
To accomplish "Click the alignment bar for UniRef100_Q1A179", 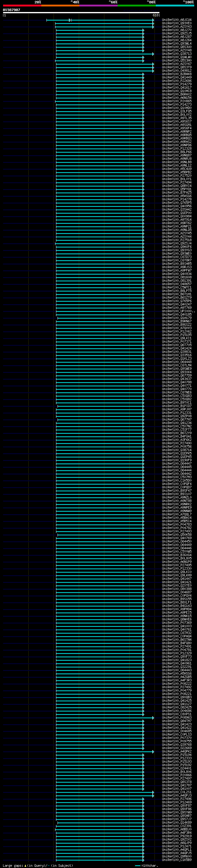I will (x=101, y=318).
